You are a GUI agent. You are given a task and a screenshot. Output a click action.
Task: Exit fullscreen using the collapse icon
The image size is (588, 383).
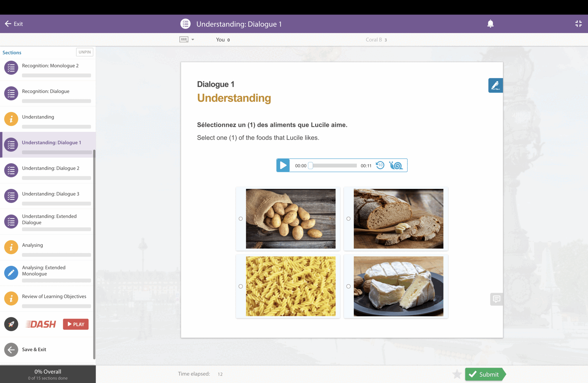pyautogui.click(x=578, y=24)
